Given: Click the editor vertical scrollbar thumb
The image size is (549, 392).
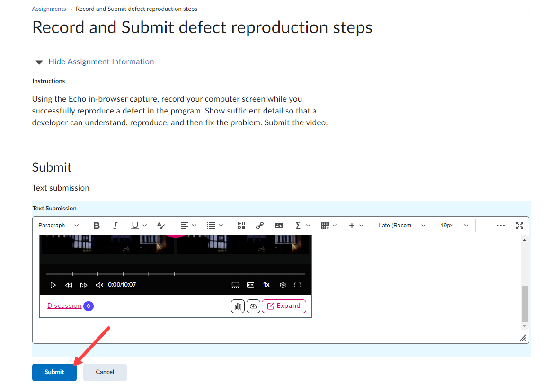Looking at the screenshot, I should [524, 304].
